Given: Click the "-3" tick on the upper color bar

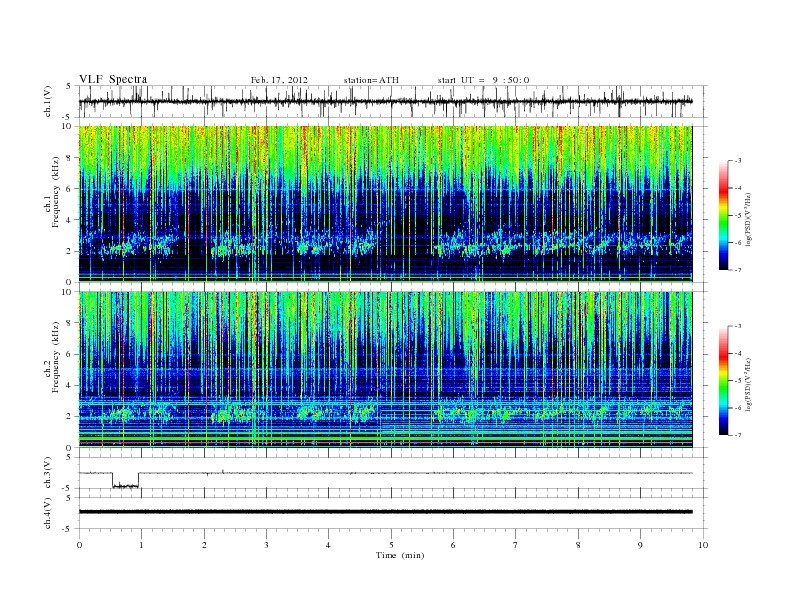Looking at the screenshot, I should tap(737, 161).
